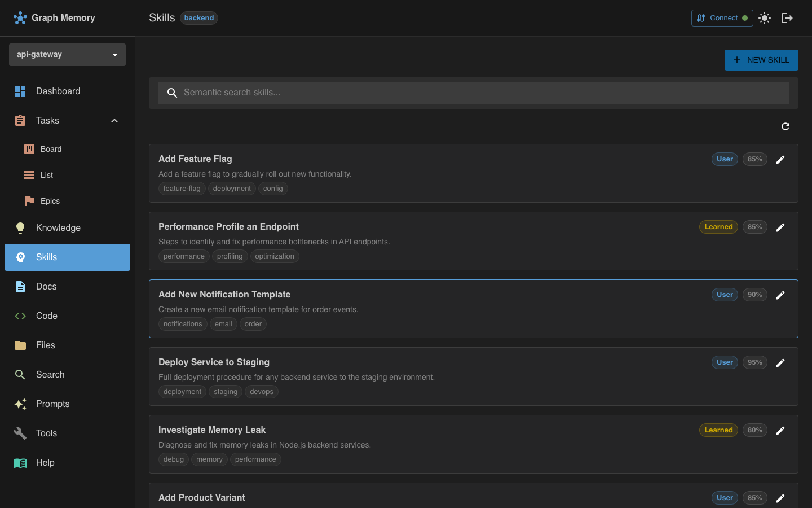Select the Add New Notification Template card title
The width and height of the screenshot is (812, 508).
[x=224, y=294]
